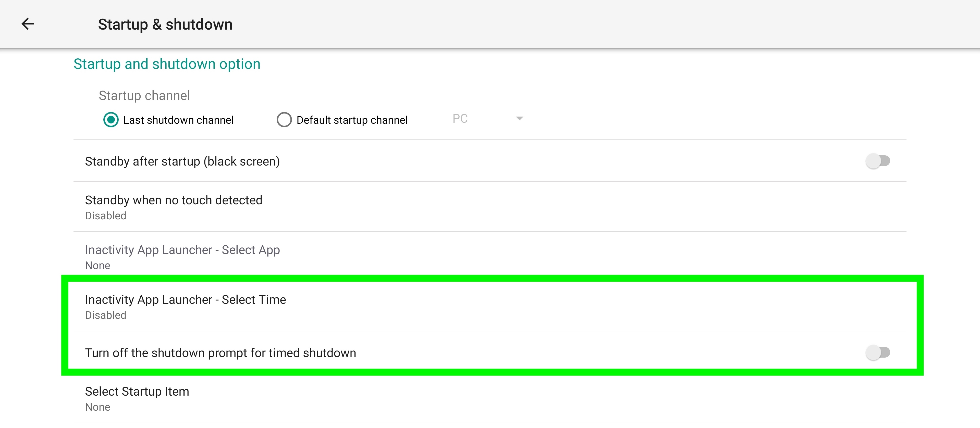Image resolution: width=980 pixels, height=428 pixels.
Task: Open the PC startup channel dropdown
Action: pyautogui.click(x=487, y=119)
